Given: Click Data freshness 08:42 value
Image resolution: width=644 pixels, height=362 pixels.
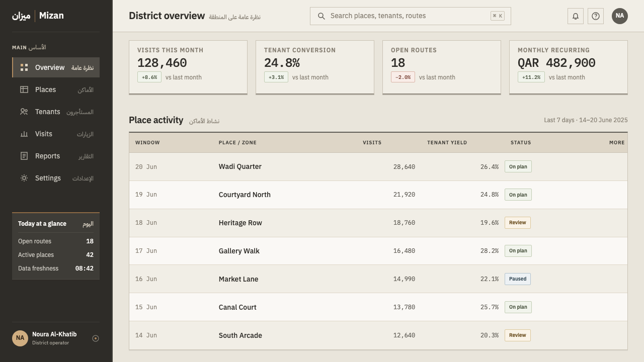Looking at the screenshot, I should pyautogui.click(x=85, y=268).
